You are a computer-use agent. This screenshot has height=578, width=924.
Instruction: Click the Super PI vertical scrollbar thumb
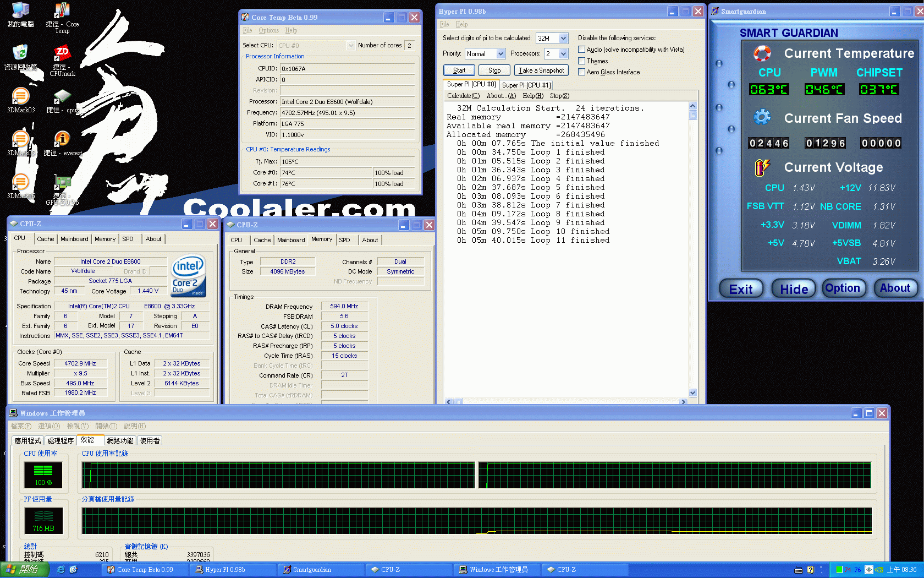tap(693, 114)
